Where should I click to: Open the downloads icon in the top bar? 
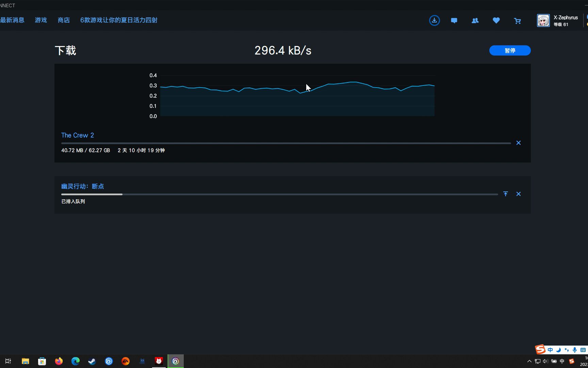pyautogui.click(x=434, y=20)
